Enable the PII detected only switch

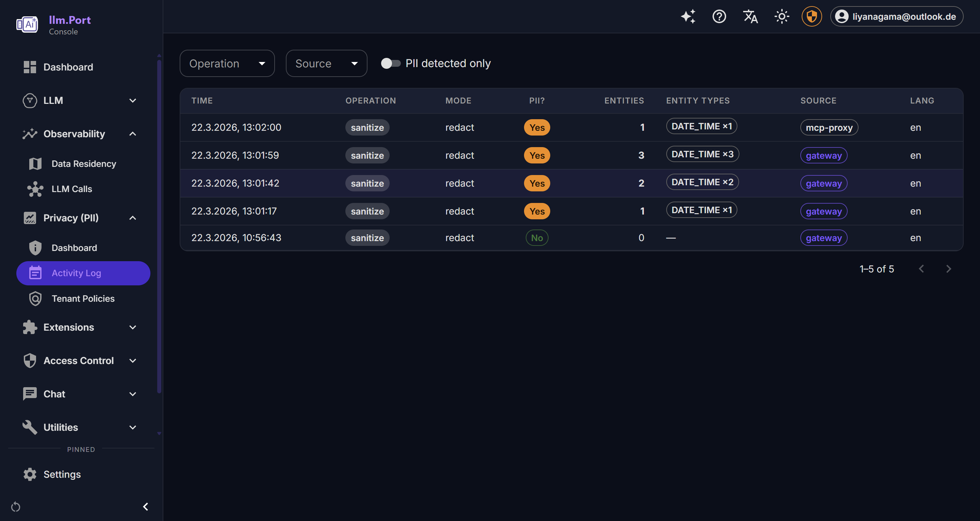390,63
